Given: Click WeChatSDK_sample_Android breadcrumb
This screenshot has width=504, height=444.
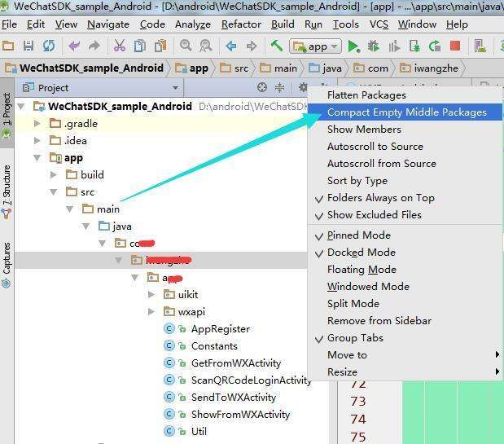Looking at the screenshot, I should 85,68.
